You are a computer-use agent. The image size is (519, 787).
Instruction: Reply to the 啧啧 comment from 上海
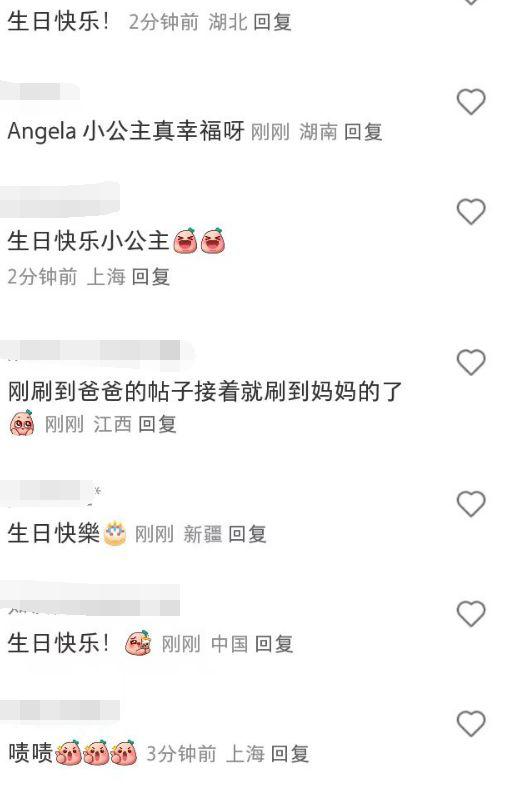pos(290,754)
